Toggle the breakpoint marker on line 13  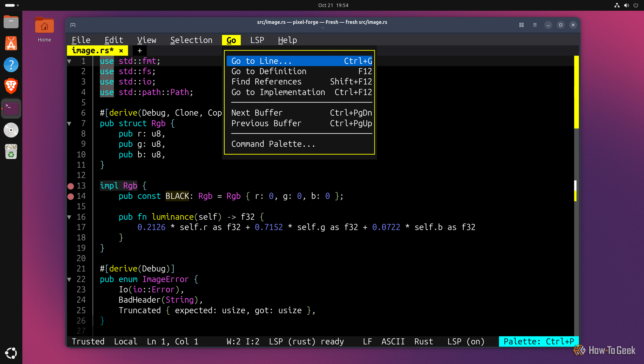(x=71, y=186)
